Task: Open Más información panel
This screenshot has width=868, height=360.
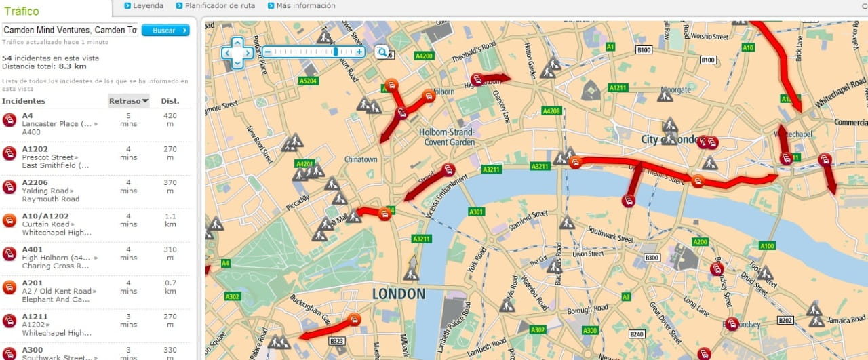Action: (x=302, y=5)
